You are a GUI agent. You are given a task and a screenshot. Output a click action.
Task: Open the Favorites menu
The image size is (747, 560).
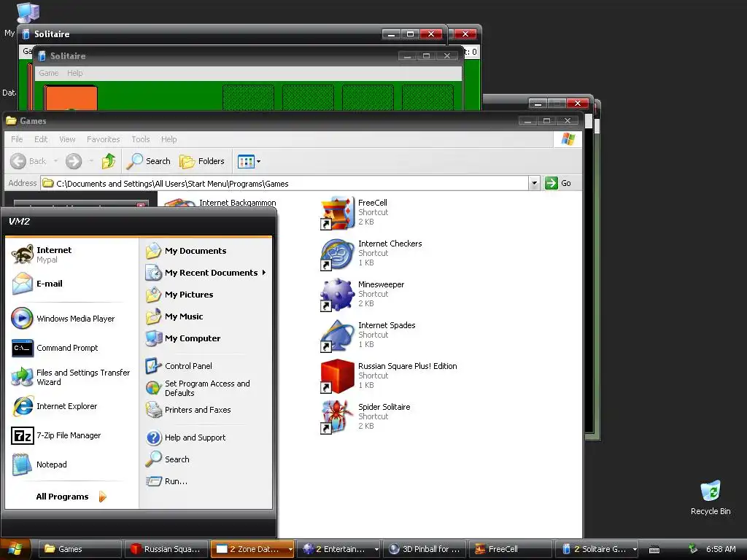104,139
